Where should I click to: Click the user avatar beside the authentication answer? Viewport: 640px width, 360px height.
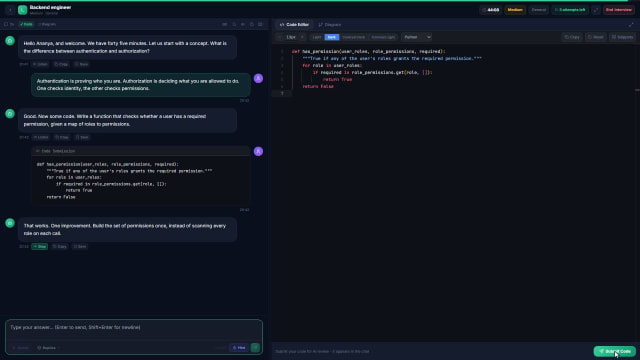[258, 78]
